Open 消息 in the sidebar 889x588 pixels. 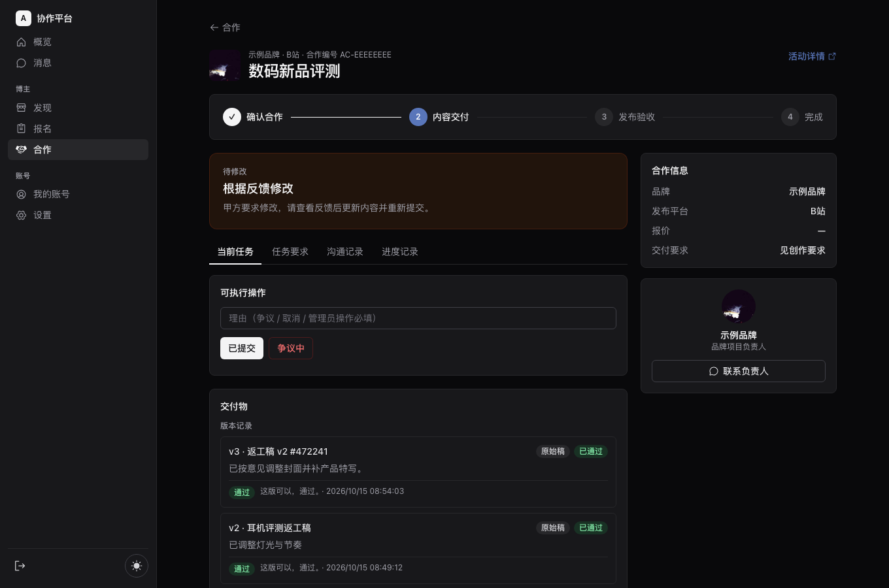(78, 63)
